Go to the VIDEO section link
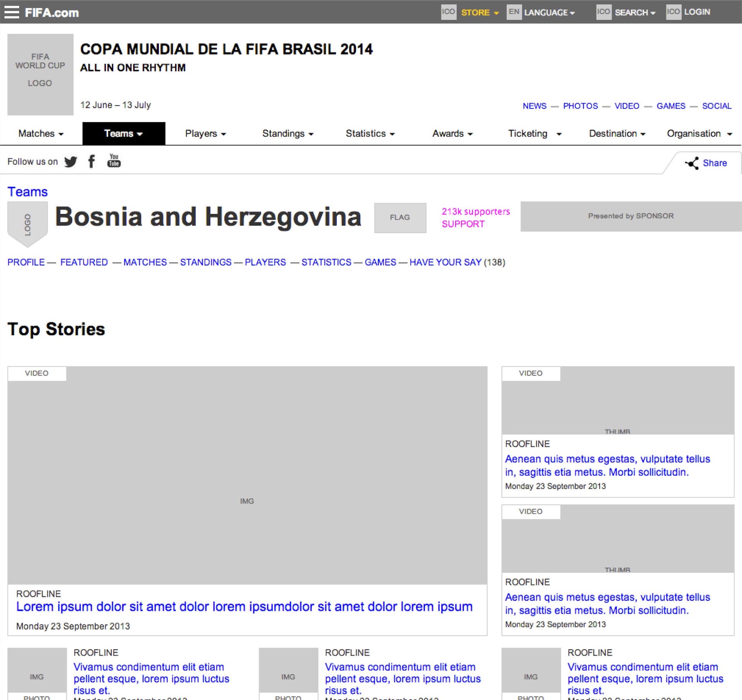The width and height of the screenshot is (742, 700). (x=627, y=106)
